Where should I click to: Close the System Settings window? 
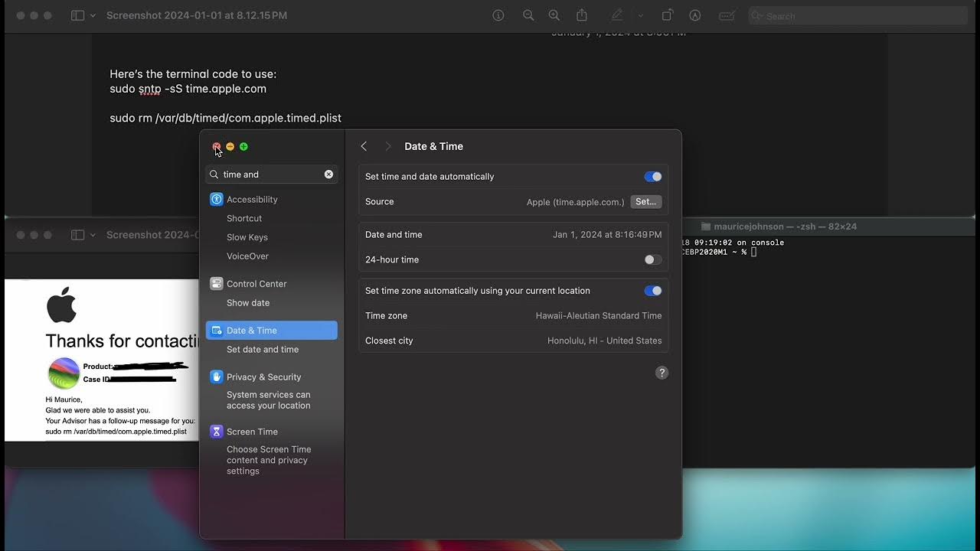click(x=217, y=147)
